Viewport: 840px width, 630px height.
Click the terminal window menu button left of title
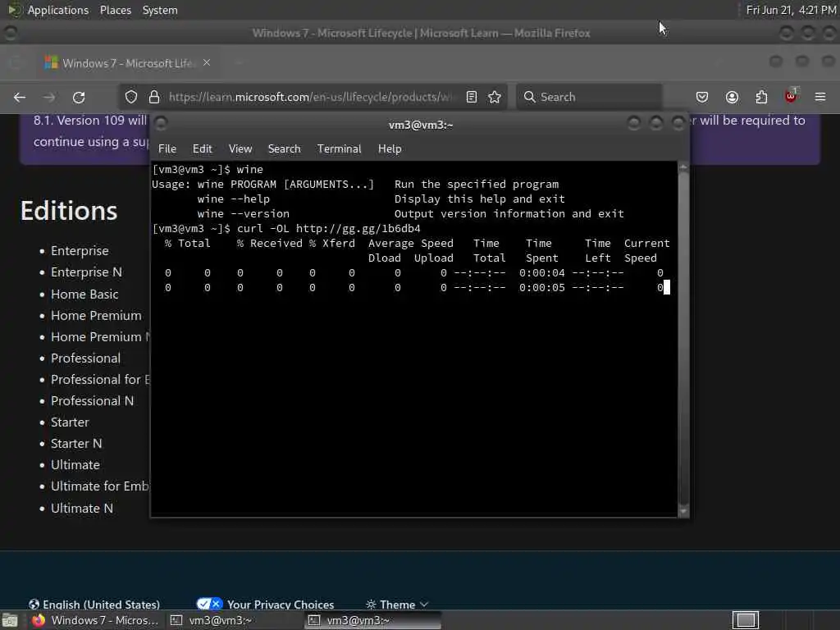(161, 124)
